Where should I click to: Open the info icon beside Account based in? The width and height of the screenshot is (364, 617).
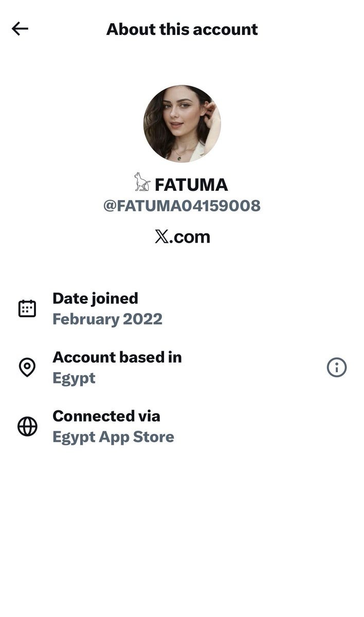(337, 368)
